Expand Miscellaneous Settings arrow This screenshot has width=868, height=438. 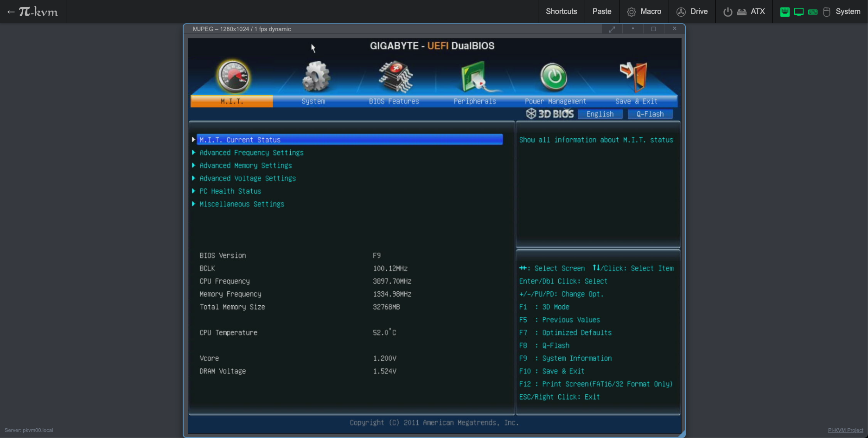[x=193, y=204]
